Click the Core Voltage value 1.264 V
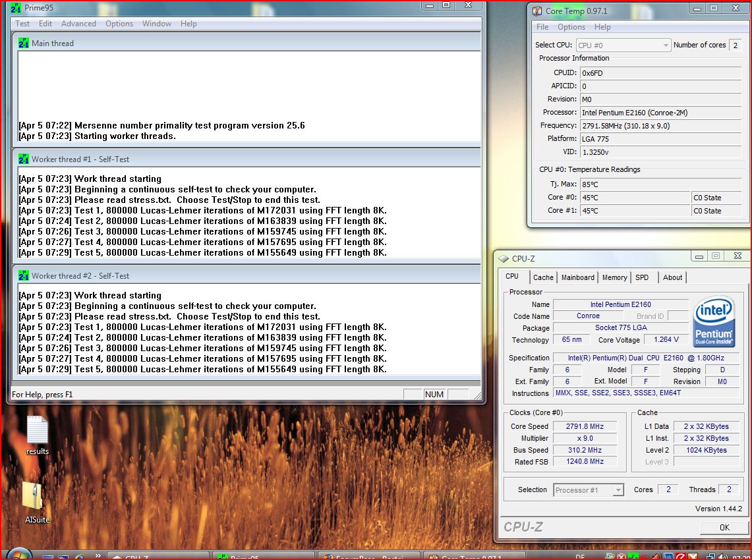Screen dimensions: 752x560 666,339
